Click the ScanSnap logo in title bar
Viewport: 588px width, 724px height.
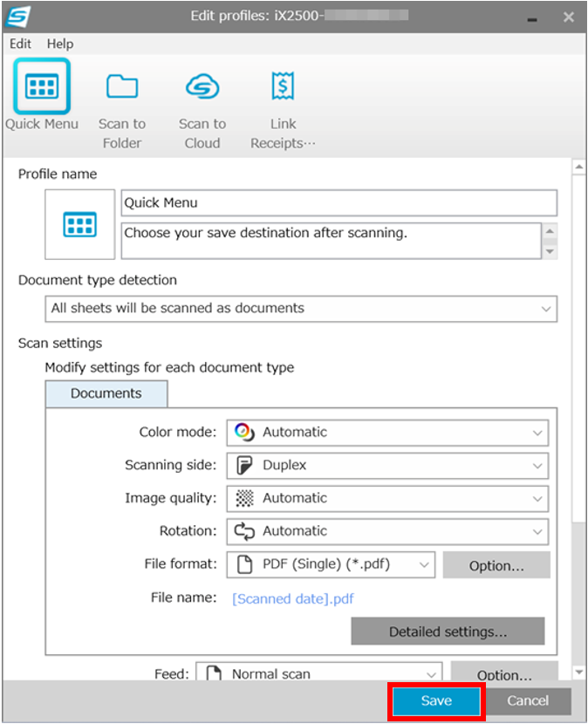tap(18, 17)
